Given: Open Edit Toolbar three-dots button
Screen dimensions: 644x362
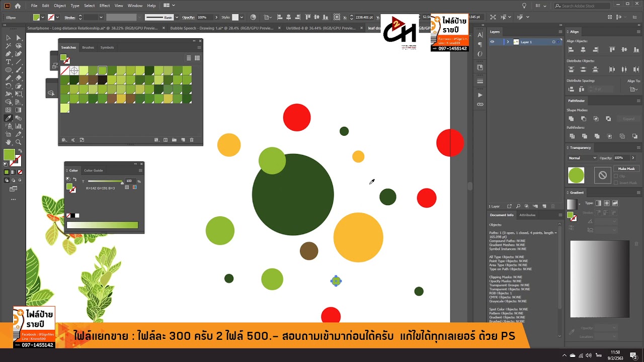Looking at the screenshot, I should (x=14, y=199).
